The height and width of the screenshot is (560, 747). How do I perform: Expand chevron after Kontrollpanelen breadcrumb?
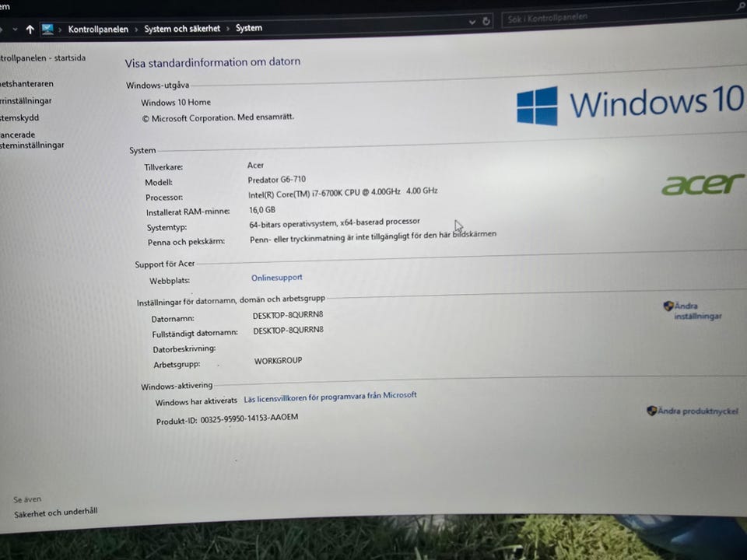click(x=136, y=29)
